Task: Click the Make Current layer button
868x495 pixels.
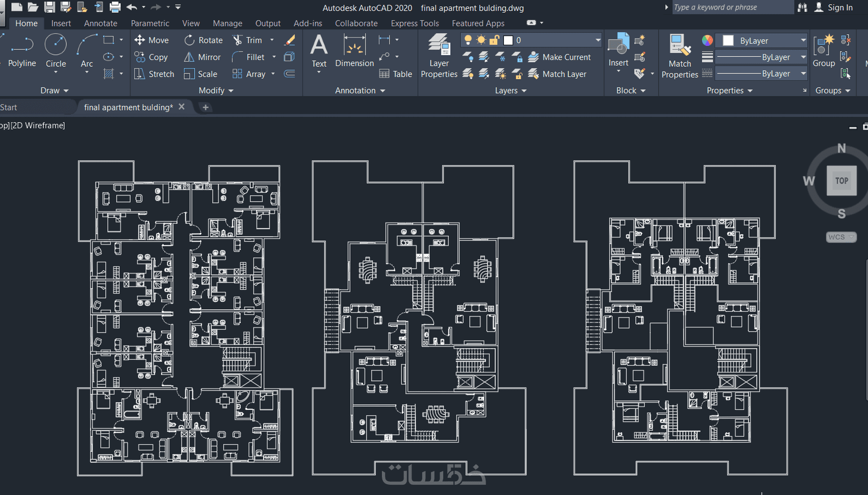Action: pos(559,57)
